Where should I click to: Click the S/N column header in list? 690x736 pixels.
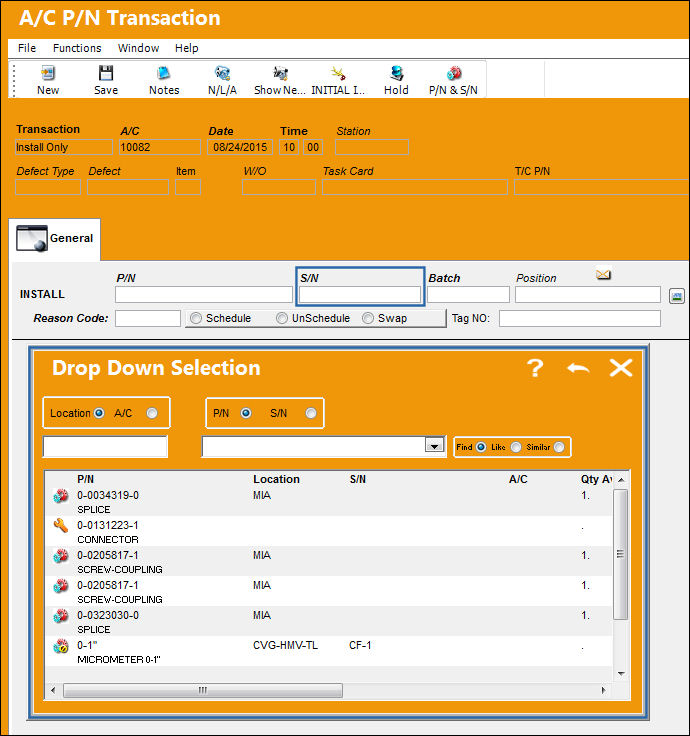pyautogui.click(x=358, y=479)
